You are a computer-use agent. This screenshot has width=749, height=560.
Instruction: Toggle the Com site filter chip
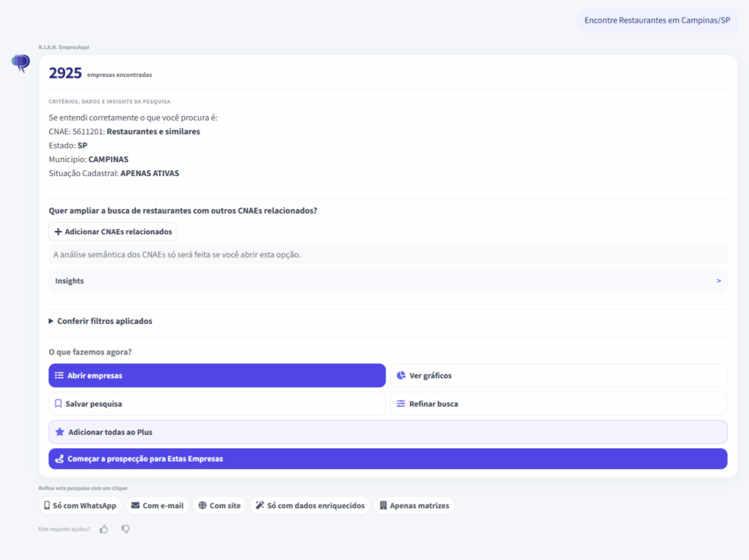coord(219,506)
